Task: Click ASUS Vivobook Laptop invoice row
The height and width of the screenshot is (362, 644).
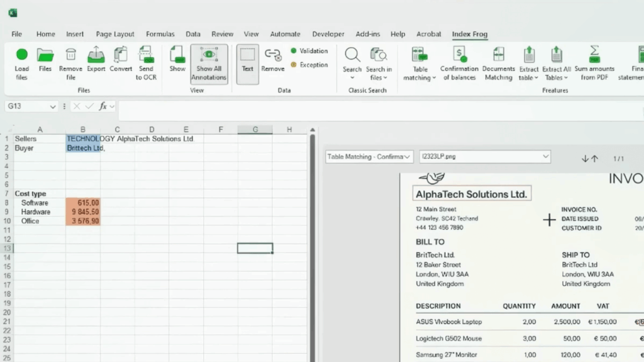Action: pyautogui.click(x=530, y=322)
